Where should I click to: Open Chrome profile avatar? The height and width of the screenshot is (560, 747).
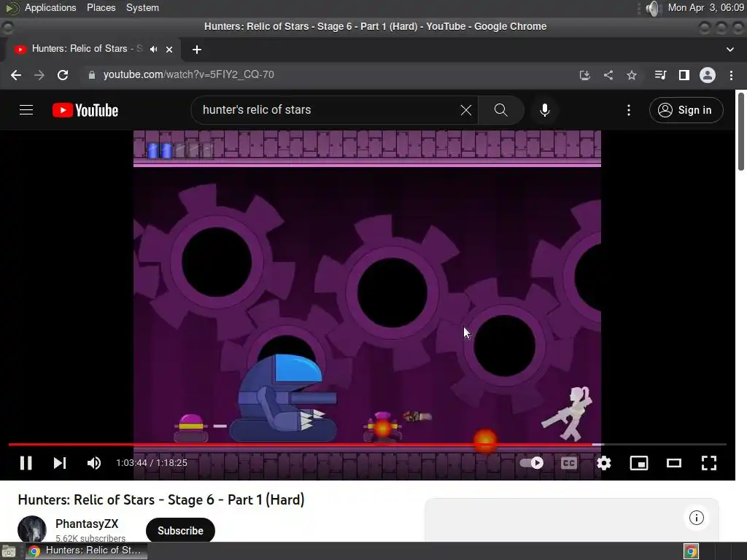click(708, 75)
